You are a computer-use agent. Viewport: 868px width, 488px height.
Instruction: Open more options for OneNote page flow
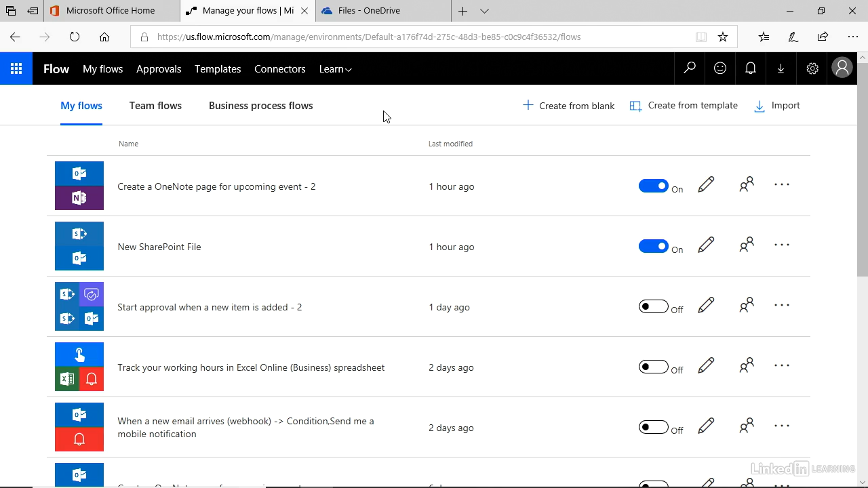pyautogui.click(x=782, y=184)
